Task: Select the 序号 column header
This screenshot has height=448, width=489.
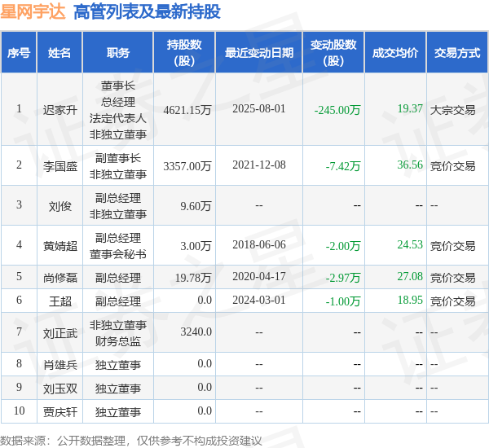Action: [19, 52]
